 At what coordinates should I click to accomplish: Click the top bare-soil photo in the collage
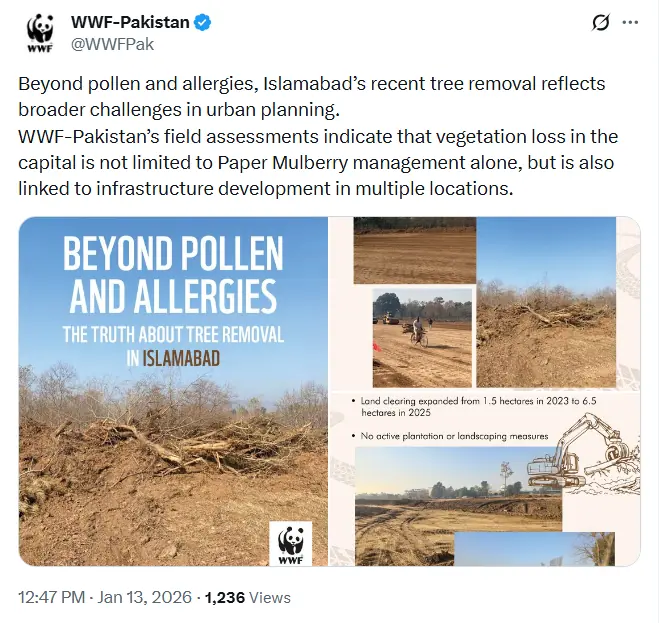(x=414, y=251)
